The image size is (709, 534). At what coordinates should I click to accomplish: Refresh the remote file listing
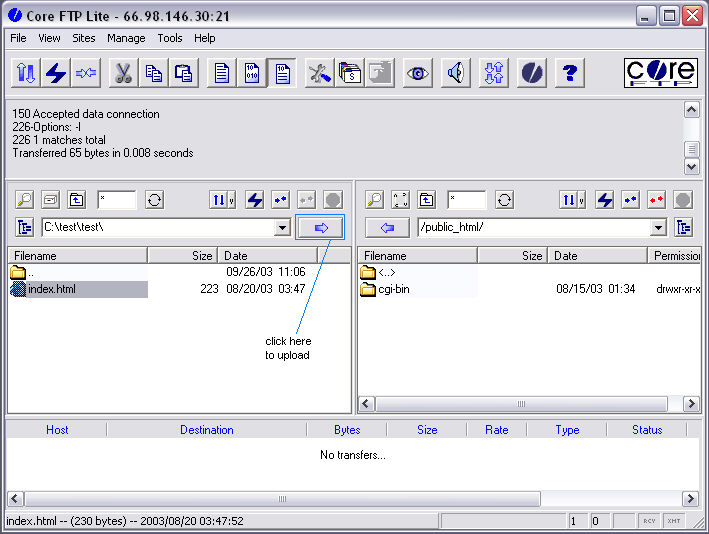pos(505,200)
